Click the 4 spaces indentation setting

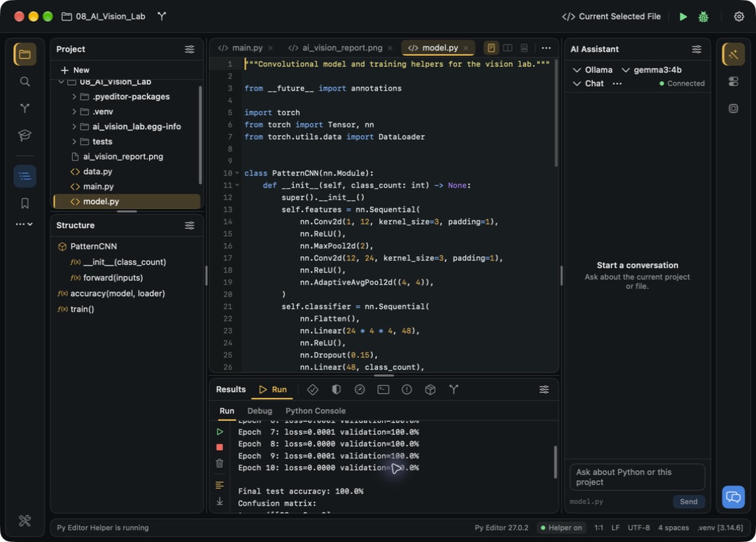[673, 528]
